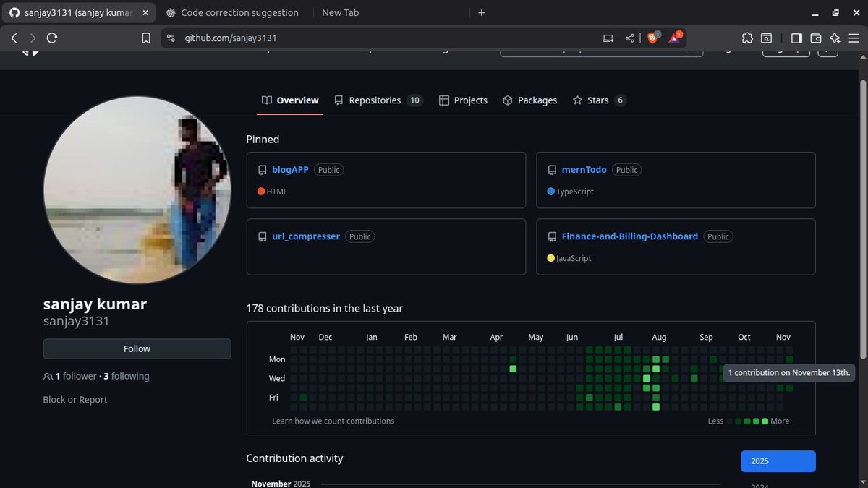
Task: Switch to the Repositories tab
Action: pos(374,100)
